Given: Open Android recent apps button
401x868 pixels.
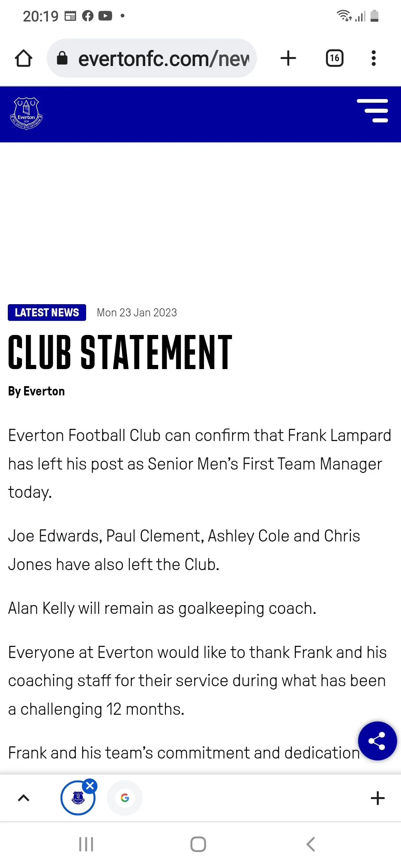Looking at the screenshot, I should click(x=86, y=845).
